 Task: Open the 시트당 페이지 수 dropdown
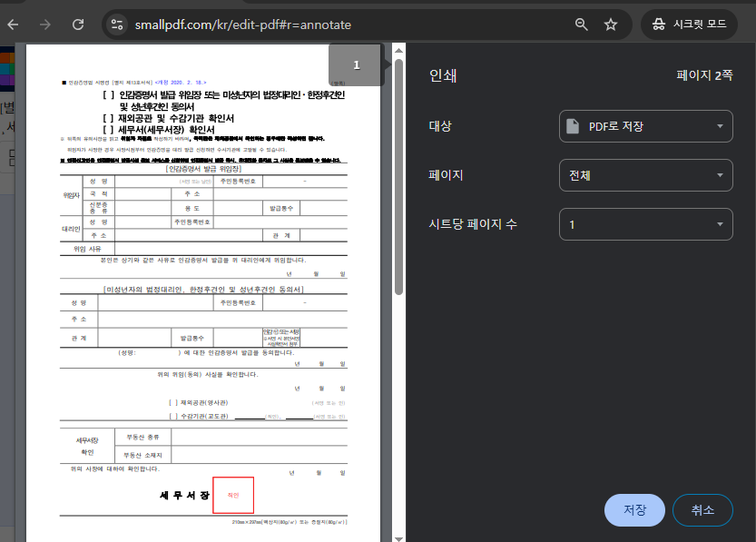(x=645, y=224)
